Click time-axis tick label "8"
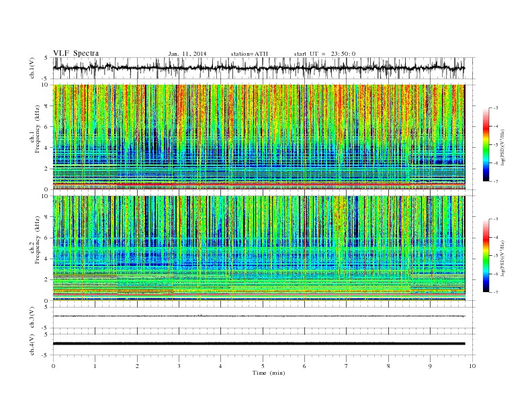The width and height of the screenshot is (532, 411). [388, 366]
